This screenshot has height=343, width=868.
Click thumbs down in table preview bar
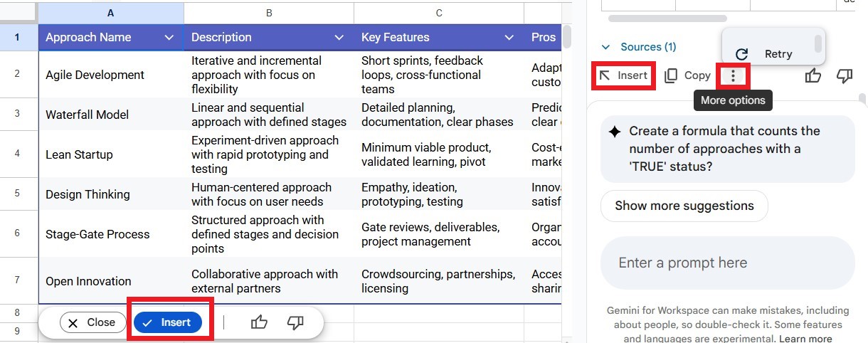click(x=295, y=322)
